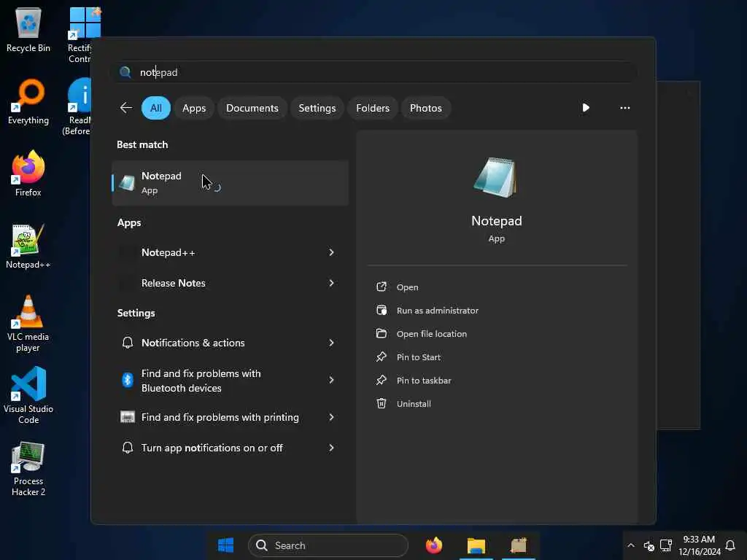Click the muted volume icon in tray
The image size is (747, 560).
(649, 545)
